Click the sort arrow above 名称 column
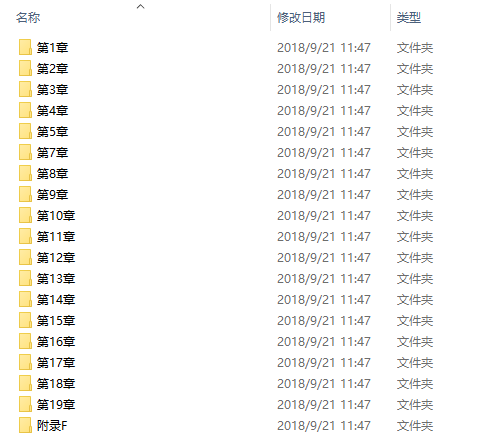Screen dimensions: 496x448 tap(141, 6)
